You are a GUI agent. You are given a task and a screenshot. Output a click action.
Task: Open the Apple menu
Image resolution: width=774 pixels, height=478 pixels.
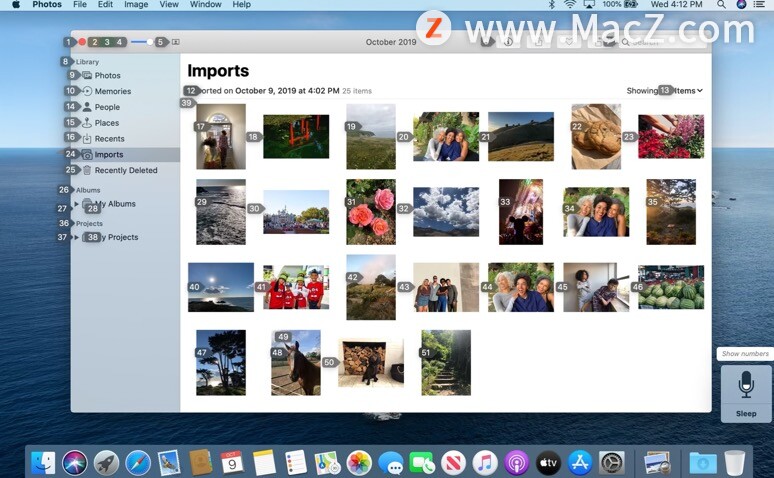[x=16, y=4]
